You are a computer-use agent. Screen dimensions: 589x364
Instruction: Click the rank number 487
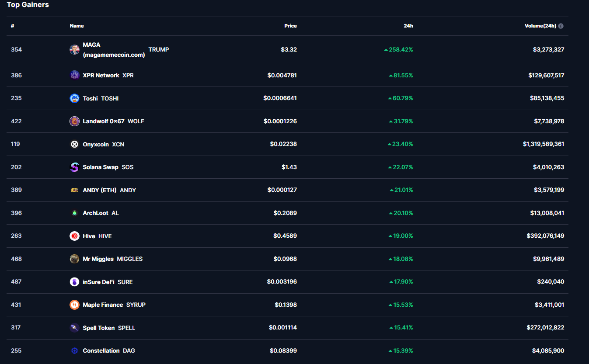point(16,282)
